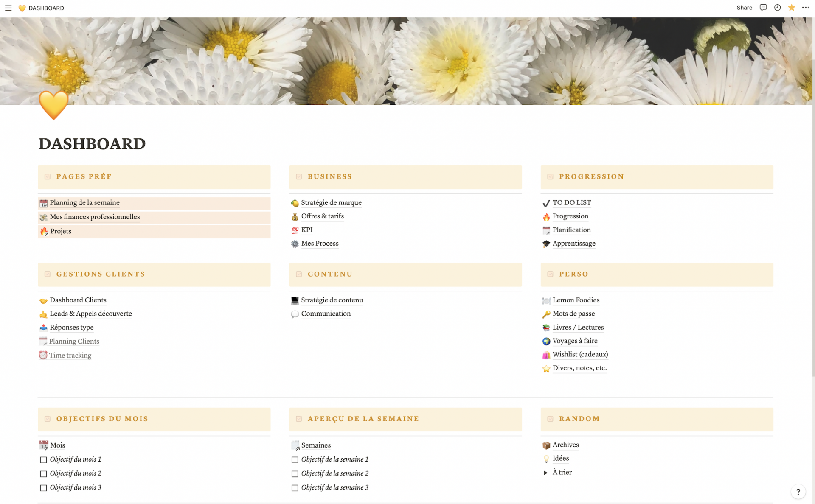Viewport: 815px width, 504px height.
Task: Open the Planning de la semaine page
Action: (x=84, y=203)
